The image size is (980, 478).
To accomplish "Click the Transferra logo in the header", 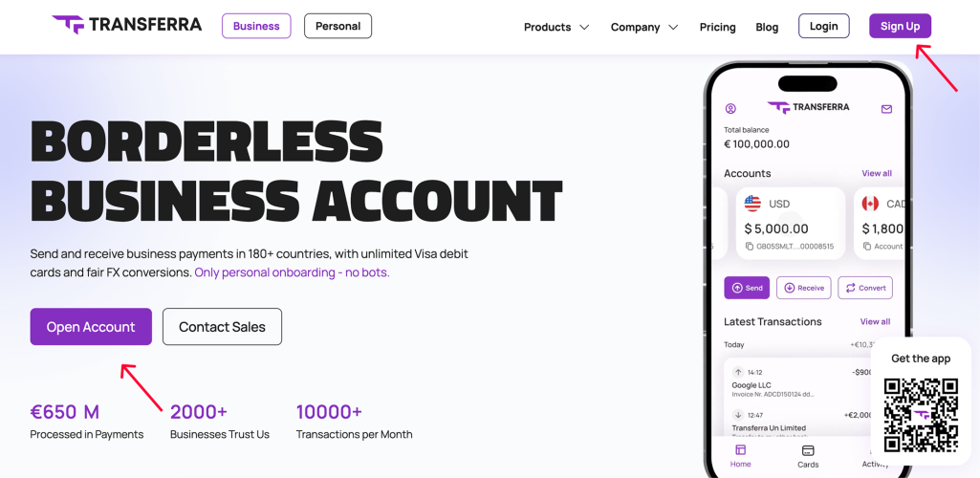I will click(x=127, y=25).
